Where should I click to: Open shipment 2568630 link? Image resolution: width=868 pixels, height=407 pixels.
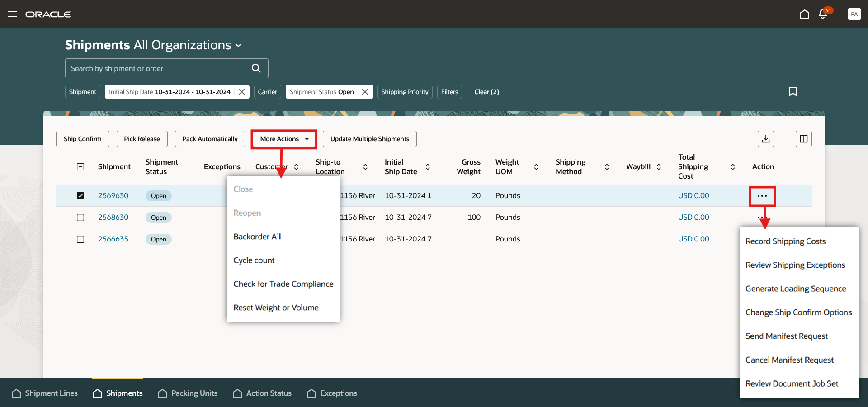(x=113, y=218)
